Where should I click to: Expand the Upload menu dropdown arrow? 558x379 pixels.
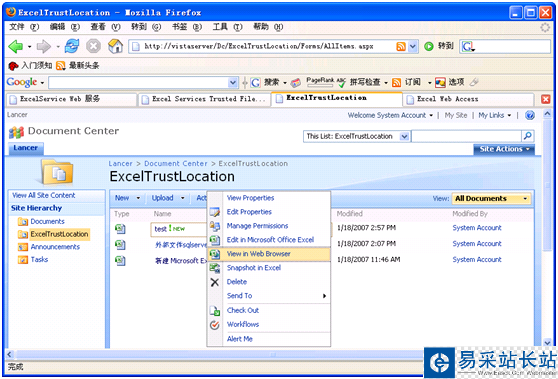coord(183,198)
